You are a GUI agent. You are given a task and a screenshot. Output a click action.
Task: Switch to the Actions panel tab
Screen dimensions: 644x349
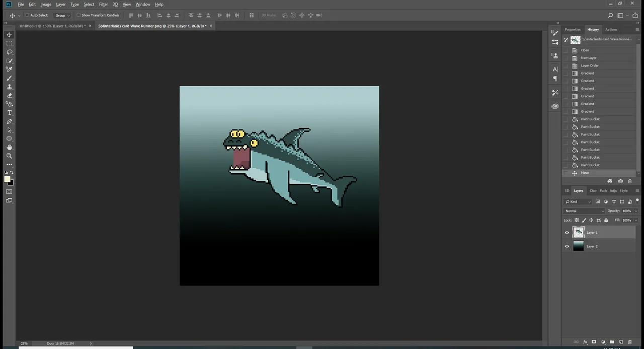(x=611, y=30)
